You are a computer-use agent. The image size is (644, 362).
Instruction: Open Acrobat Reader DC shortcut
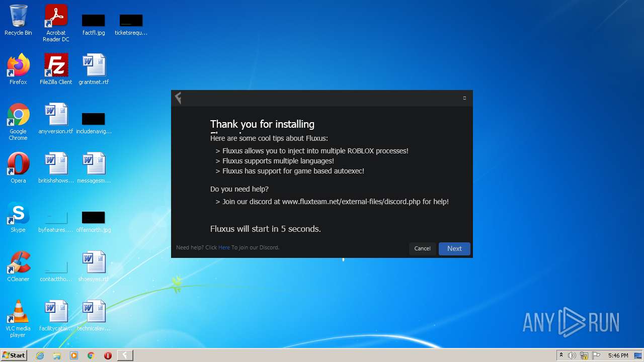tap(56, 23)
